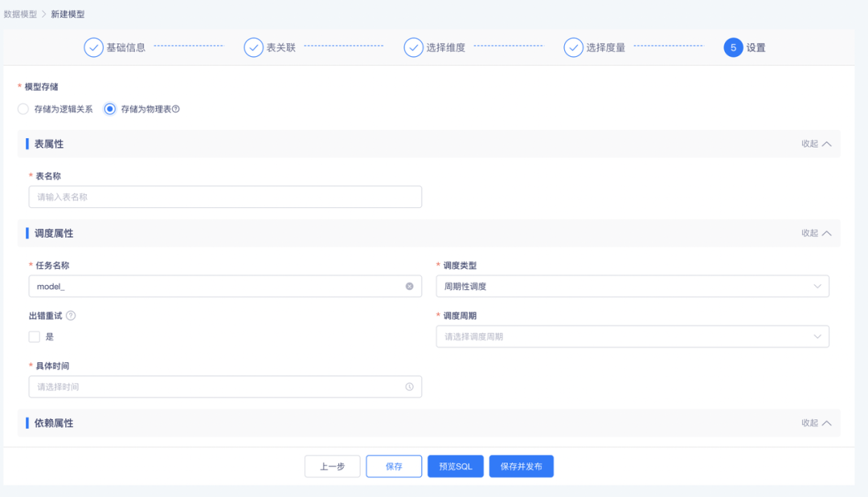The width and height of the screenshot is (868, 497).
Task: Click the 表名称 input field
Action: point(225,197)
